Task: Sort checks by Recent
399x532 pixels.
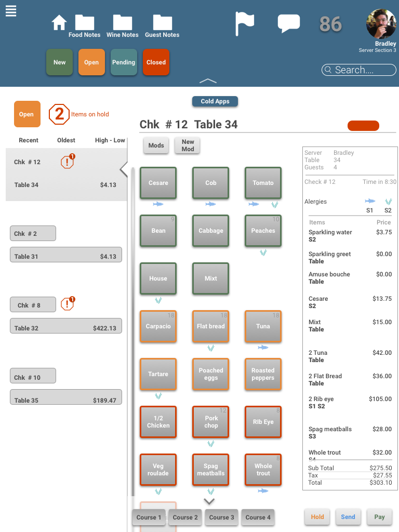Action: 29,140
